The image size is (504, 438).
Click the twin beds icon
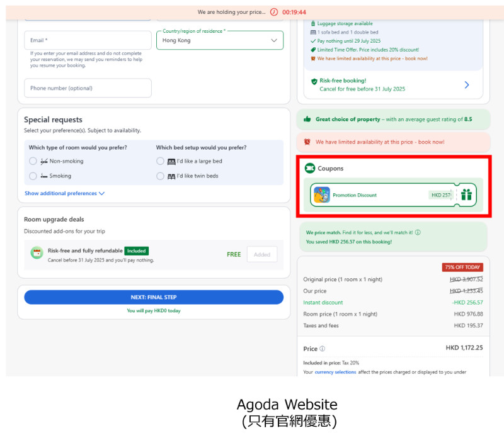pyautogui.click(x=171, y=176)
